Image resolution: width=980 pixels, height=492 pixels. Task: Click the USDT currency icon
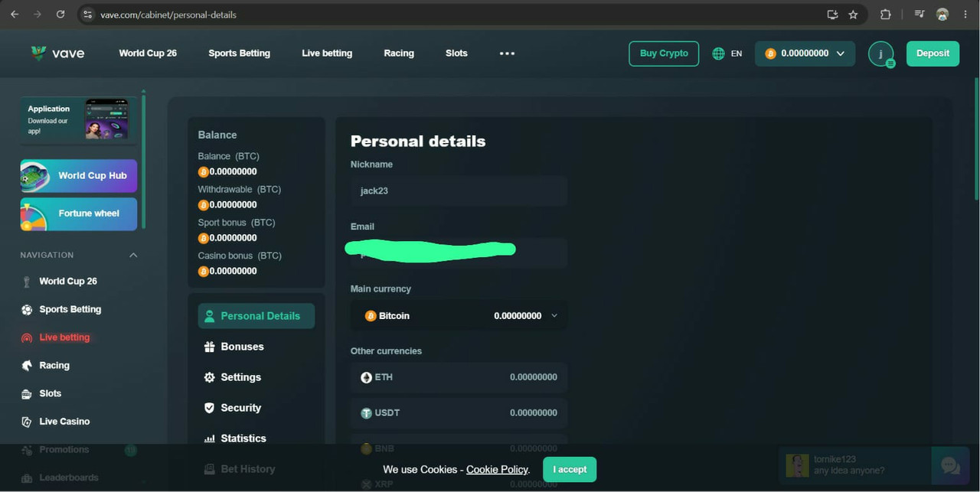click(x=366, y=413)
